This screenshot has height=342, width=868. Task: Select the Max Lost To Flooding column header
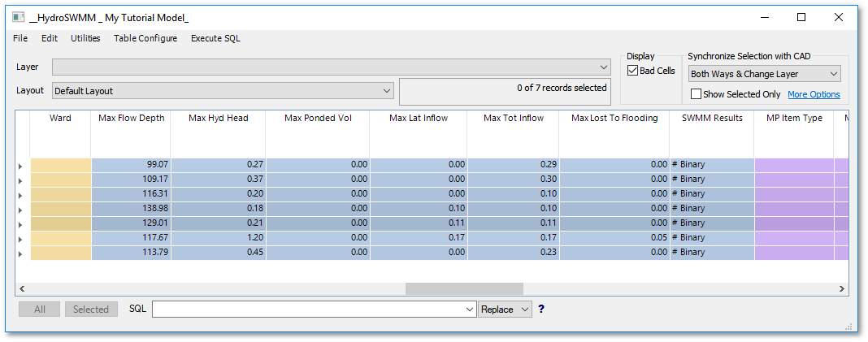(614, 134)
